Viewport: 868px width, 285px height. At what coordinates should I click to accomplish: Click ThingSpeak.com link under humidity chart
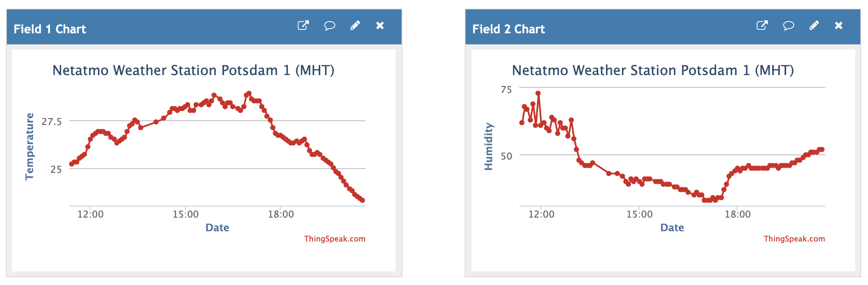(794, 239)
